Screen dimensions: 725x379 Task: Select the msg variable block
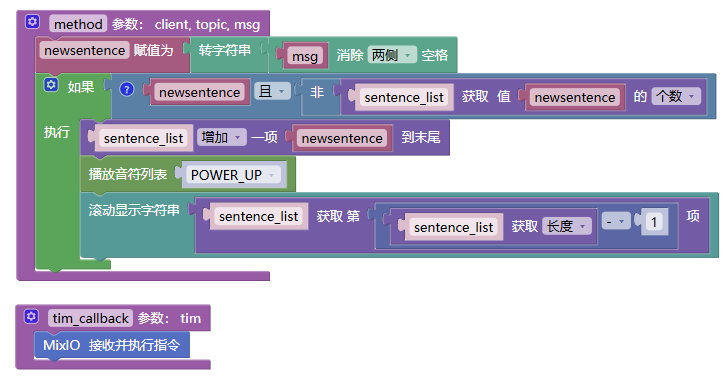tap(305, 56)
